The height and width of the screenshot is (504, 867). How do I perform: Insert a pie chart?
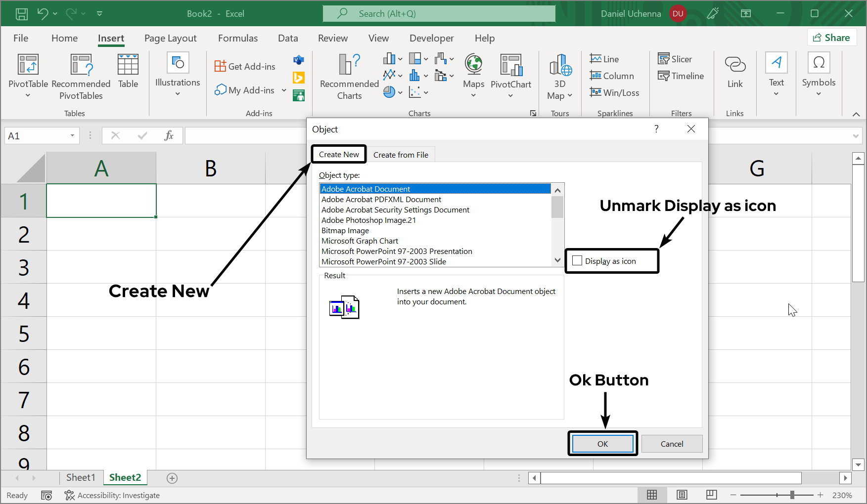(x=389, y=91)
